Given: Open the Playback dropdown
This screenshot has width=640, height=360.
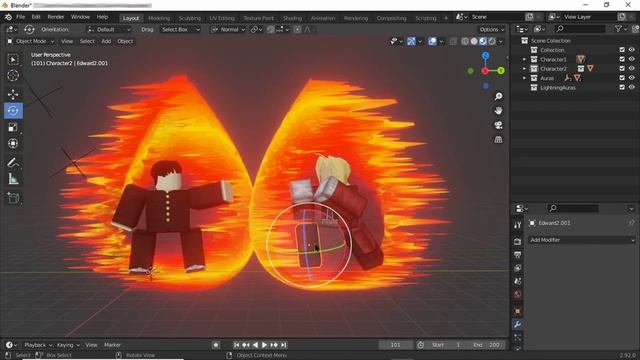Looking at the screenshot, I should [38, 345].
